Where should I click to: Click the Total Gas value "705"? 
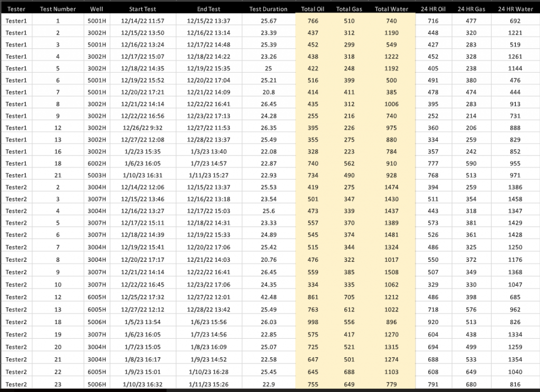(349, 297)
